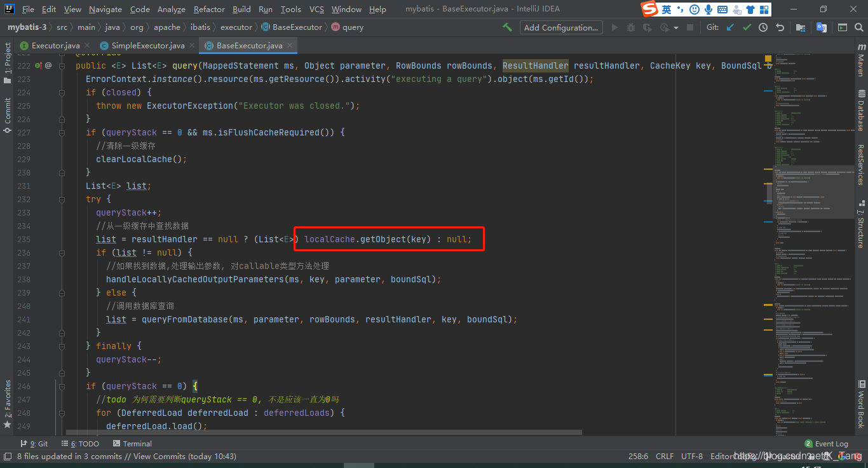Open CRLF line separator selector
This screenshot has height=468, width=868.
tap(665, 456)
